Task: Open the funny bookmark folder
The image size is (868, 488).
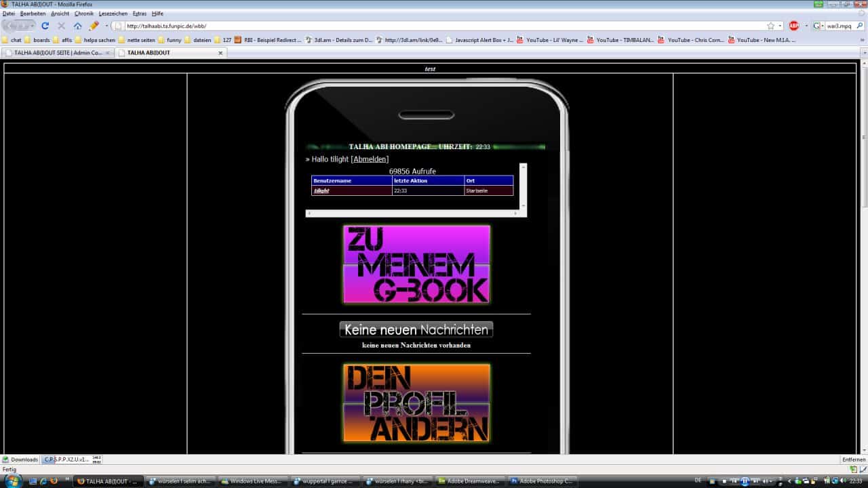Action: point(170,40)
